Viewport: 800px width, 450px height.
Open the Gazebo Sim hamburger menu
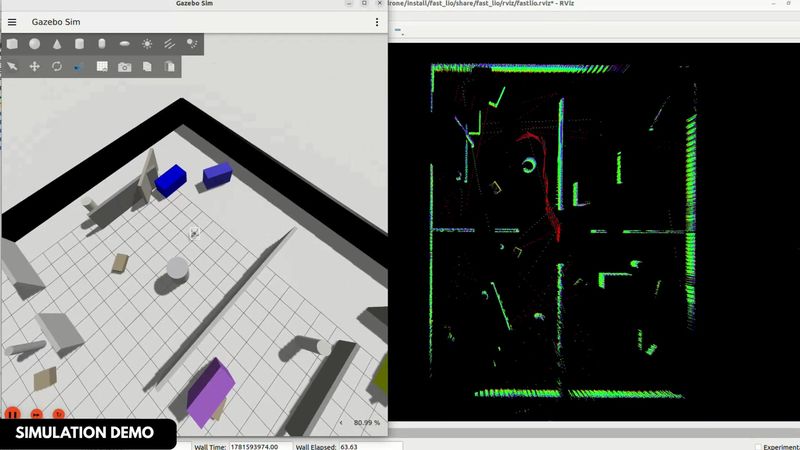pyautogui.click(x=12, y=22)
